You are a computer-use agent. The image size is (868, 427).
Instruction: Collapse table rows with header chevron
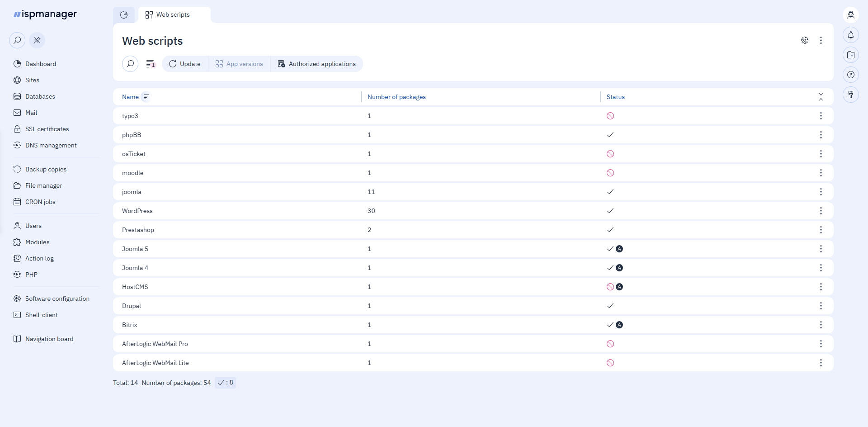tap(821, 97)
